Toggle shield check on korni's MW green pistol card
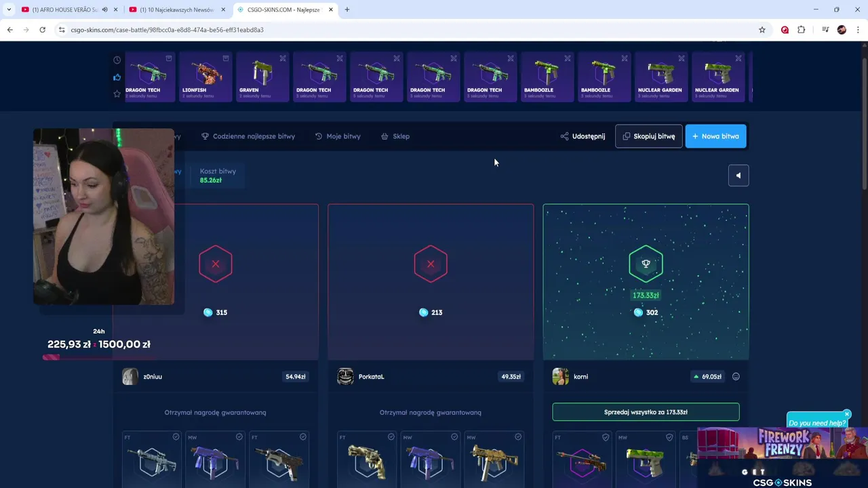 tap(669, 437)
